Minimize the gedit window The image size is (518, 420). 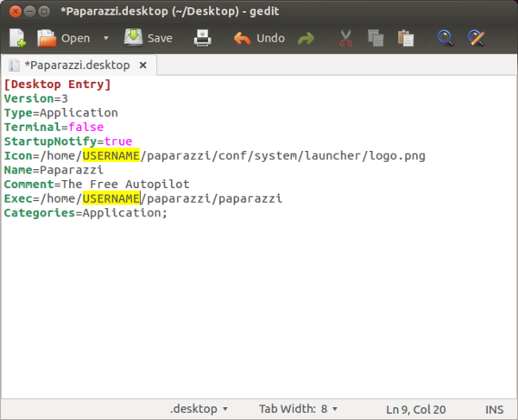pyautogui.click(x=29, y=12)
